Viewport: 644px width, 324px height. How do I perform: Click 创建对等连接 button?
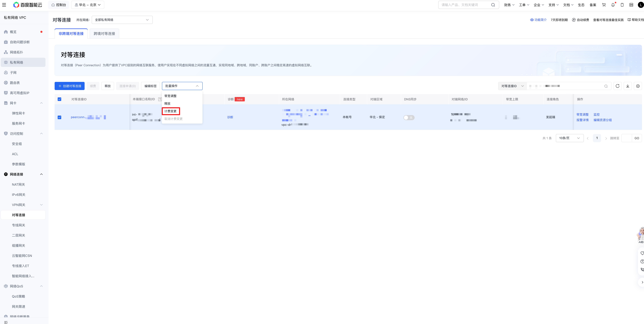click(69, 86)
